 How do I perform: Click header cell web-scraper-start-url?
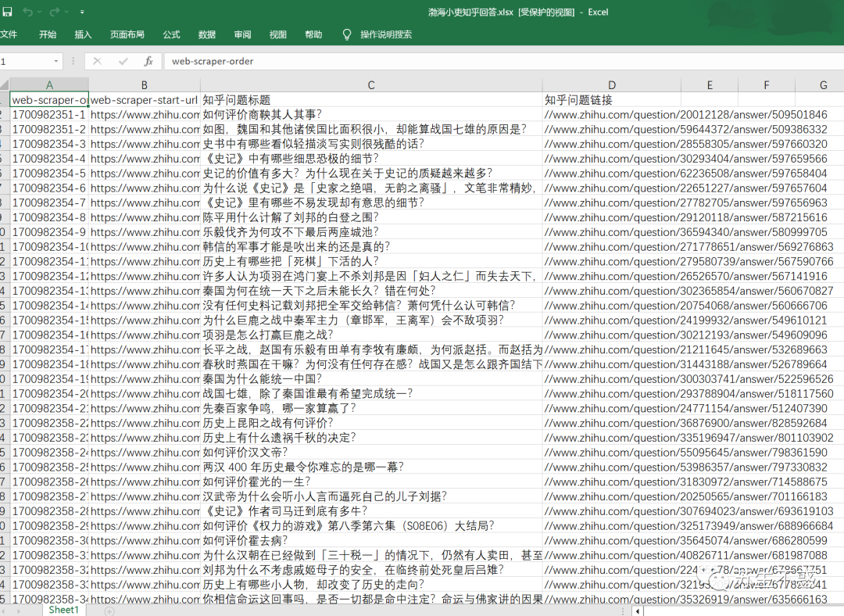145,99
